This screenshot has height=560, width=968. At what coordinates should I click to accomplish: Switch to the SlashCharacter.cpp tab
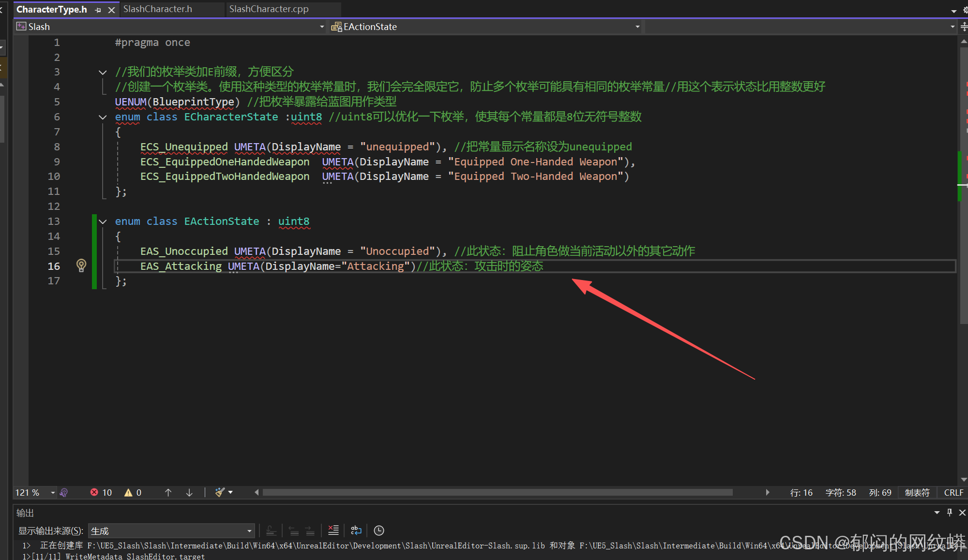tap(269, 9)
